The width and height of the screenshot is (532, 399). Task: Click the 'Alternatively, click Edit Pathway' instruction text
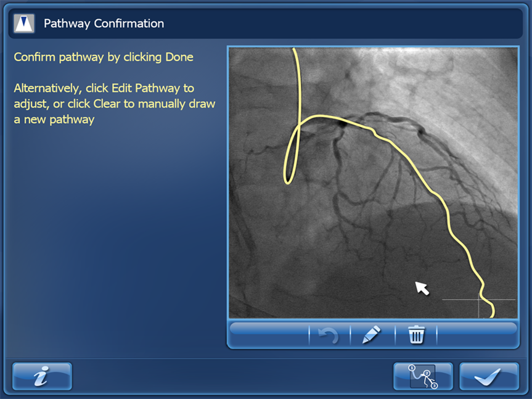coord(114,104)
